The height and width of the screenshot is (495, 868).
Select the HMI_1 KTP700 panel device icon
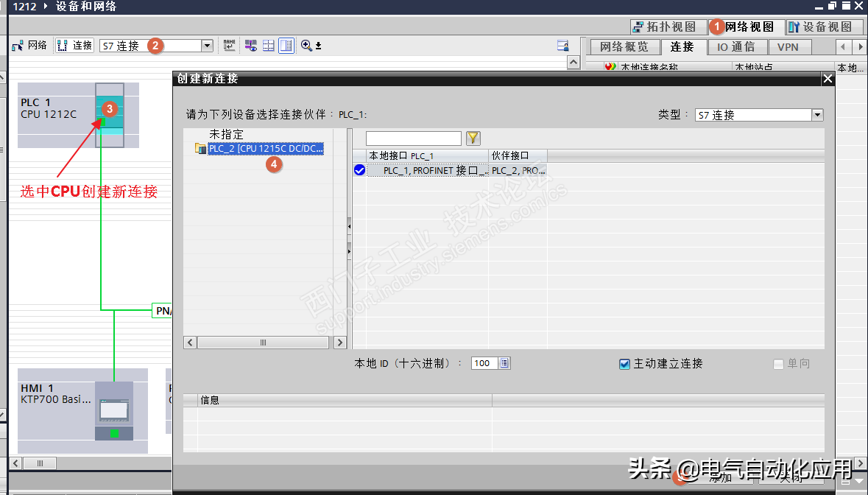[114, 410]
